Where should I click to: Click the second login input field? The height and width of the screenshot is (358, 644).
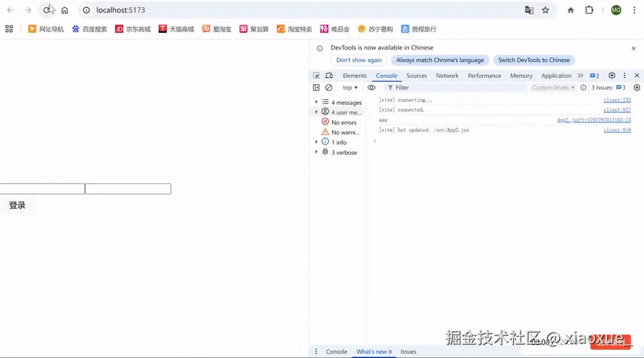128,189
